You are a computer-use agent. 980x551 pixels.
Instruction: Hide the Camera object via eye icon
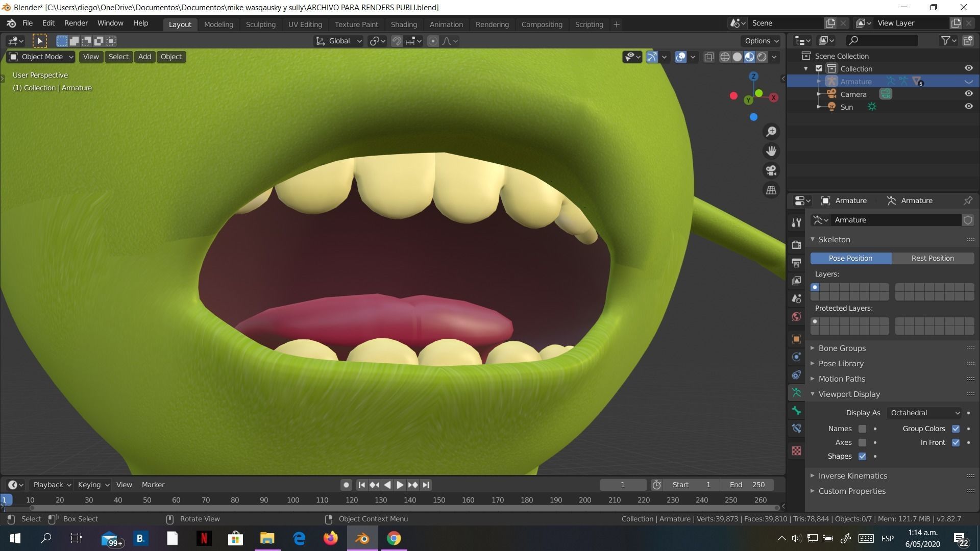pos(968,94)
